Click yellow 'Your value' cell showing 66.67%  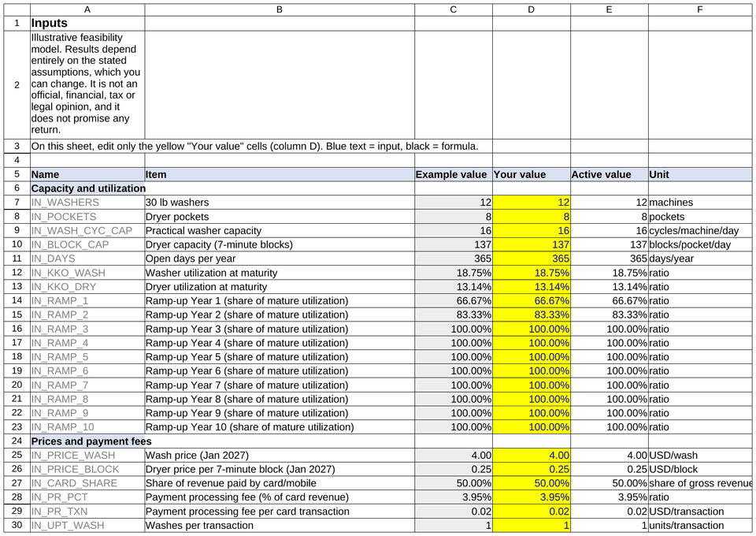(532, 301)
